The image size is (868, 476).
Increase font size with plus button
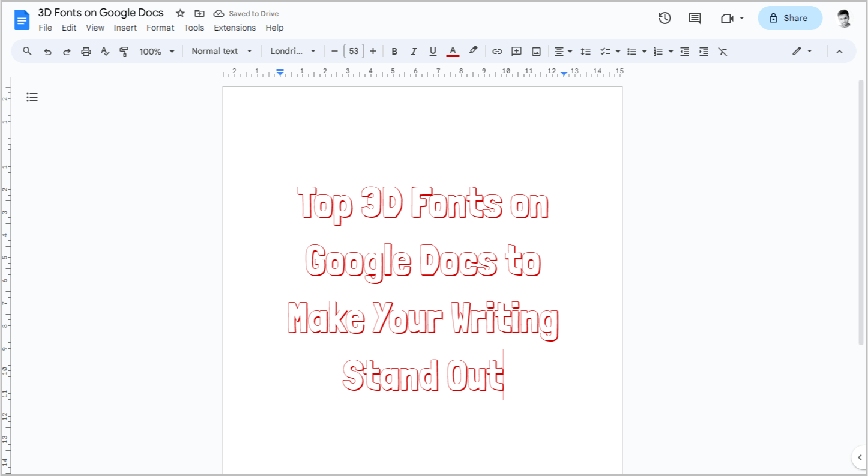coord(373,52)
